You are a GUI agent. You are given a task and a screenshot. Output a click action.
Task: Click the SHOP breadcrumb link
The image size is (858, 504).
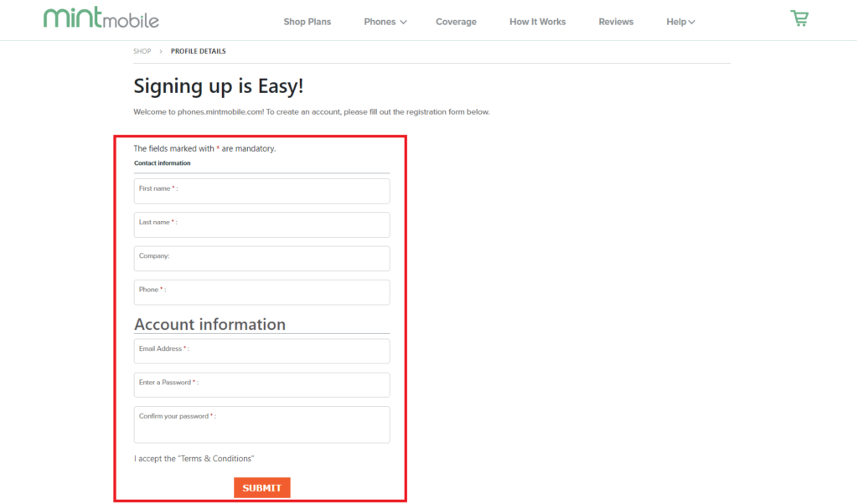142,51
